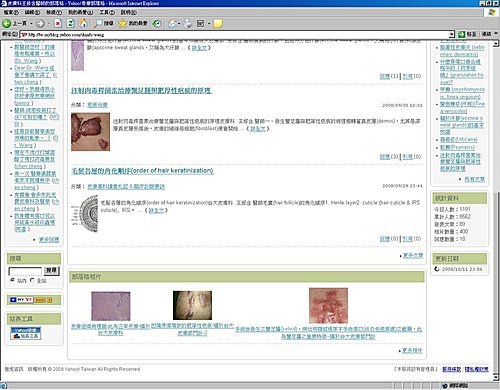500x390 pixels.
Task: Open the botulinum post tissue thumbnail
Action: click(x=90, y=132)
